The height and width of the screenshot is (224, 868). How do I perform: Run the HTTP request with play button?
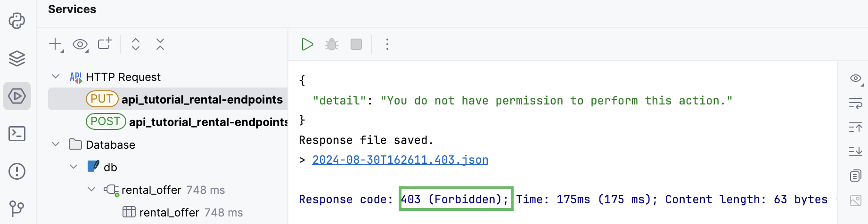point(307,44)
